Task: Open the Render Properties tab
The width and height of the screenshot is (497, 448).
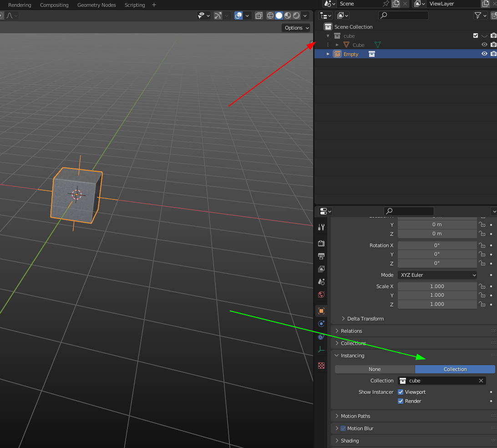Action: (x=321, y=243)
